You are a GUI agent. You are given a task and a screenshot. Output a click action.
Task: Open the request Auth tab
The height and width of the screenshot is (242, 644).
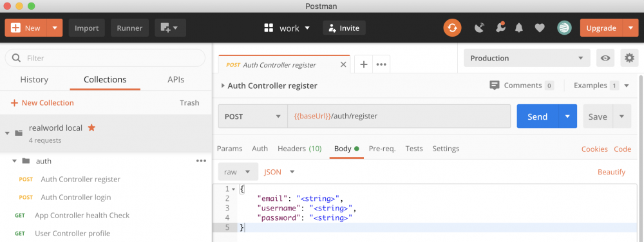260,149
